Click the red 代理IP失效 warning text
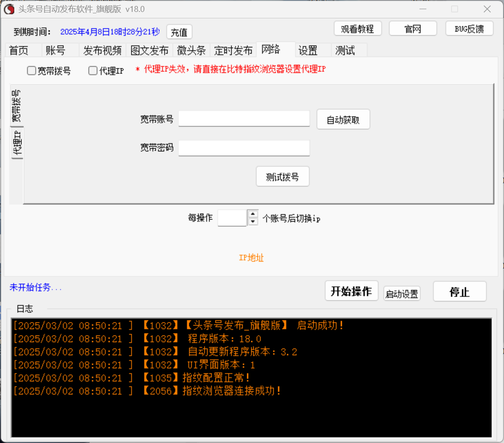 click(231, 69)
